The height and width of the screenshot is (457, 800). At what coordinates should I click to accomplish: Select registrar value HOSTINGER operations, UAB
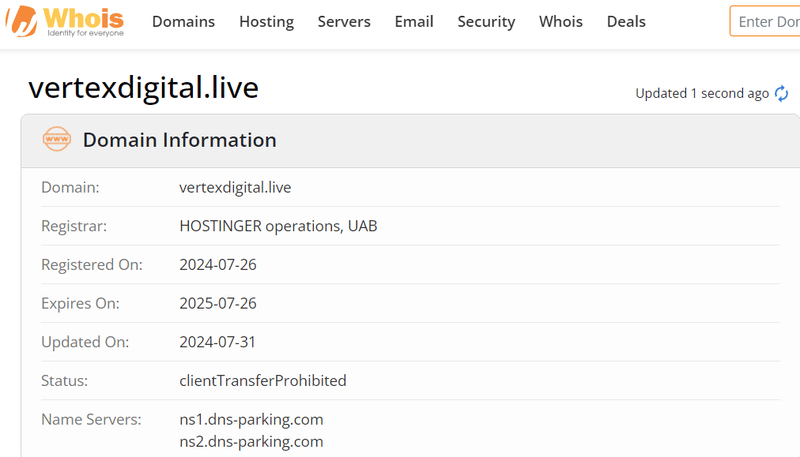pyautogui.click(x=278, y=226)
